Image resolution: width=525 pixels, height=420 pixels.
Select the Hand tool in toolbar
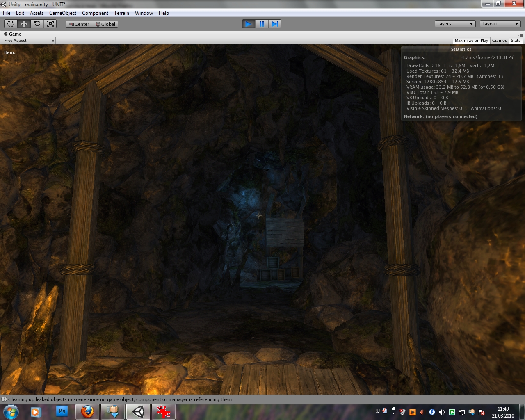[11, 24]
